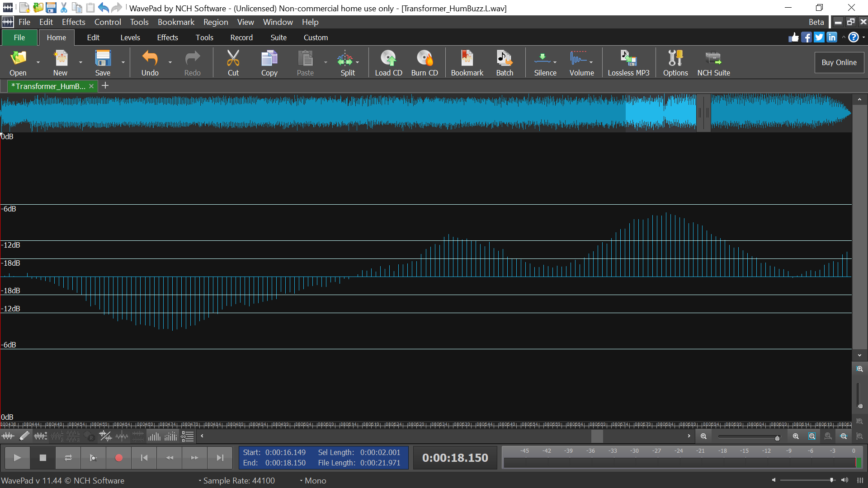Add a Bookmark via toolbar icon

pyautogui.click(x=467, y=63)
